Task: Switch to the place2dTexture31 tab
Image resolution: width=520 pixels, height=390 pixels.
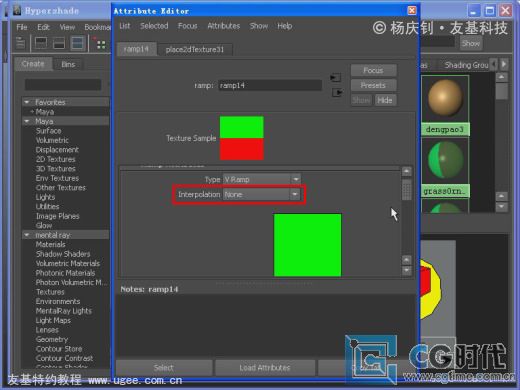Action: (x=195, y=50)
